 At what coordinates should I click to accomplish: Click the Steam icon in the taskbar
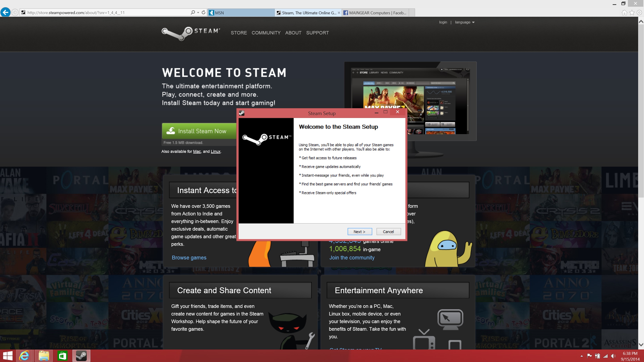(x=81, y=356)
